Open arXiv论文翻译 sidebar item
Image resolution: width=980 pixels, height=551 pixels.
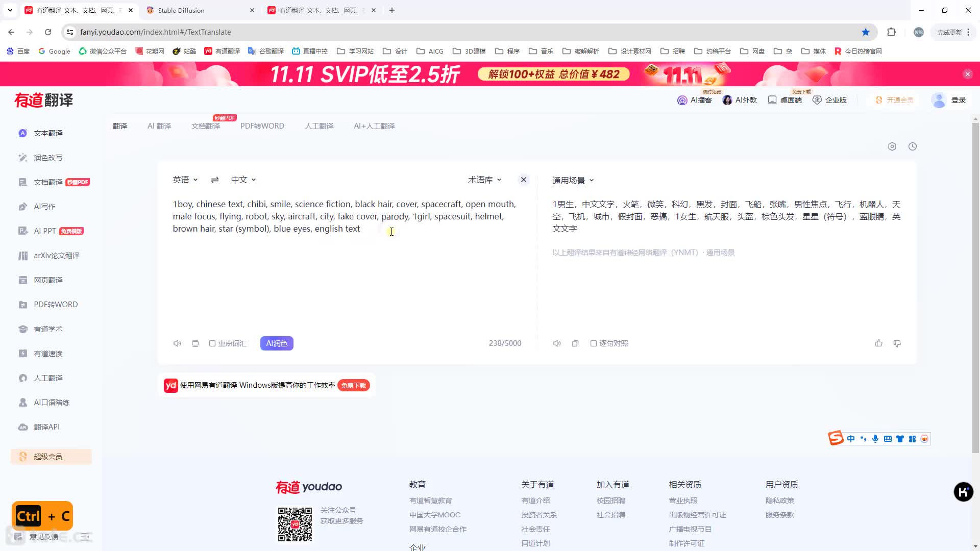pyautogui.click(x=56, y=256)
